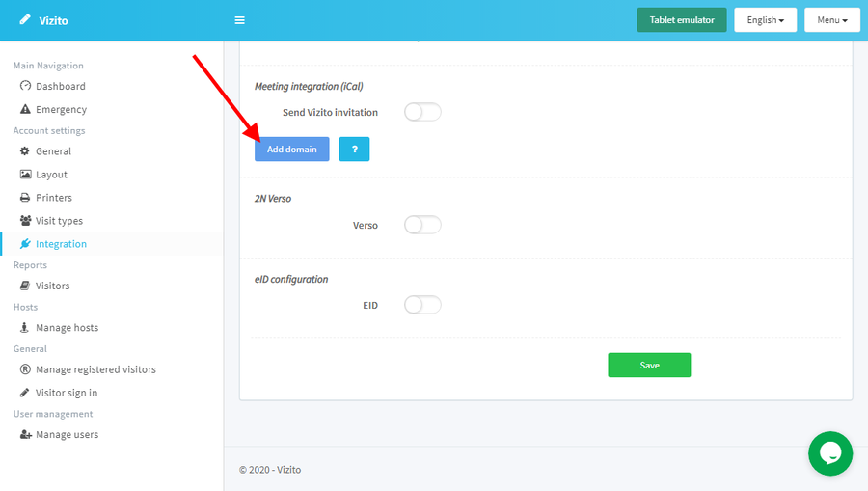868x491 pixels.
Task: Click the Printers icon in sidebar
Action: click(x=26, y=198)
